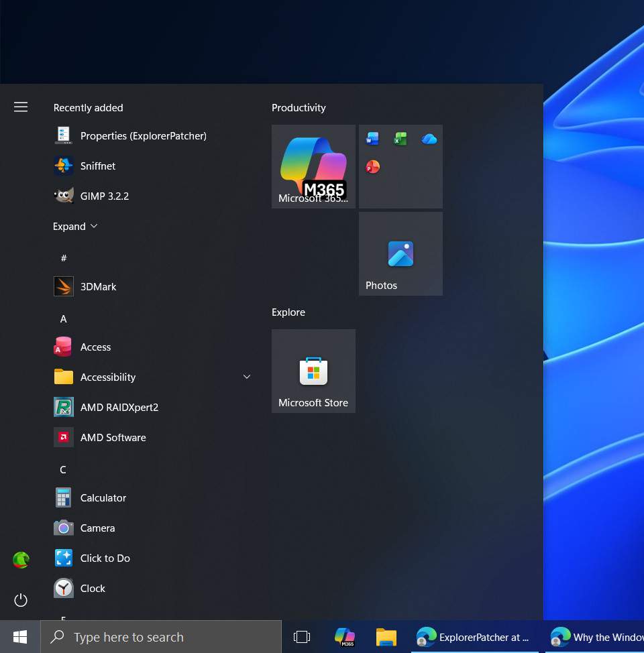Launch 3DMark

(98, 286)
